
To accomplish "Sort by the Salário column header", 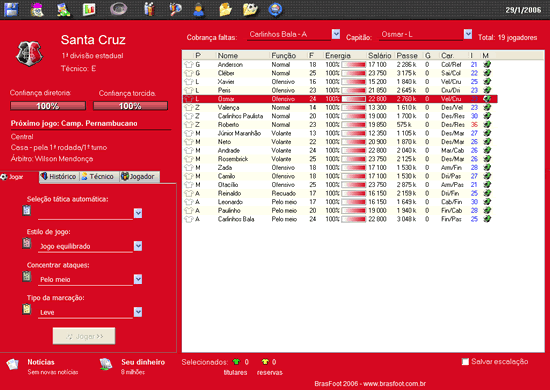I will (x=380, y=55).
